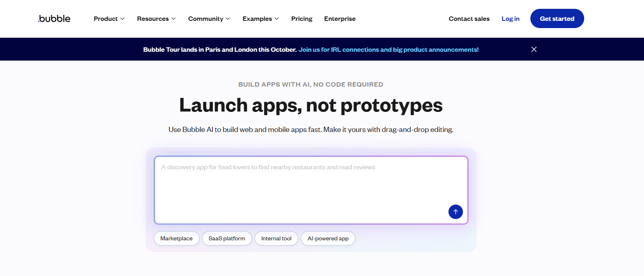This screenshot has height=276, width=644.
Task: Dismiss the Bubble Tour announcement banner
Action: [534, 49]
